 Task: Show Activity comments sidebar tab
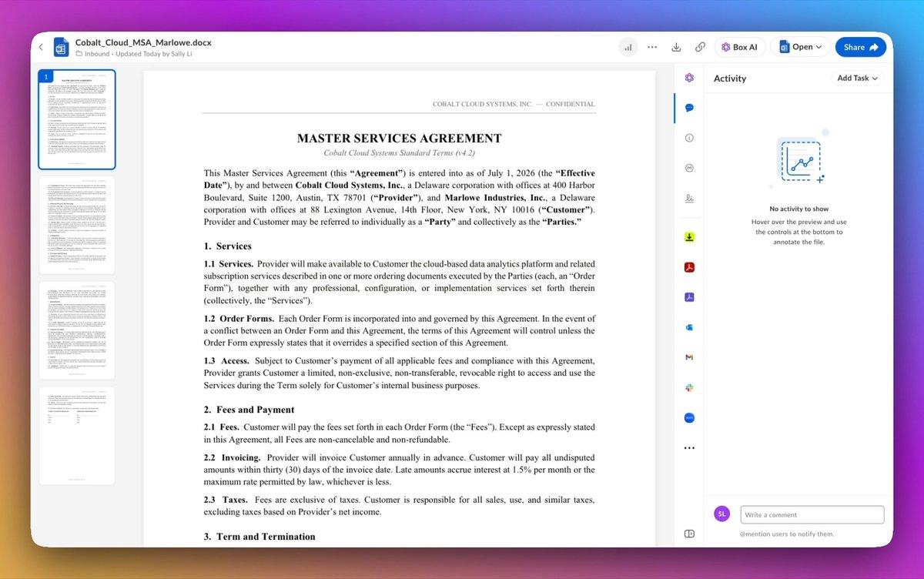click(x=689, y=108)
